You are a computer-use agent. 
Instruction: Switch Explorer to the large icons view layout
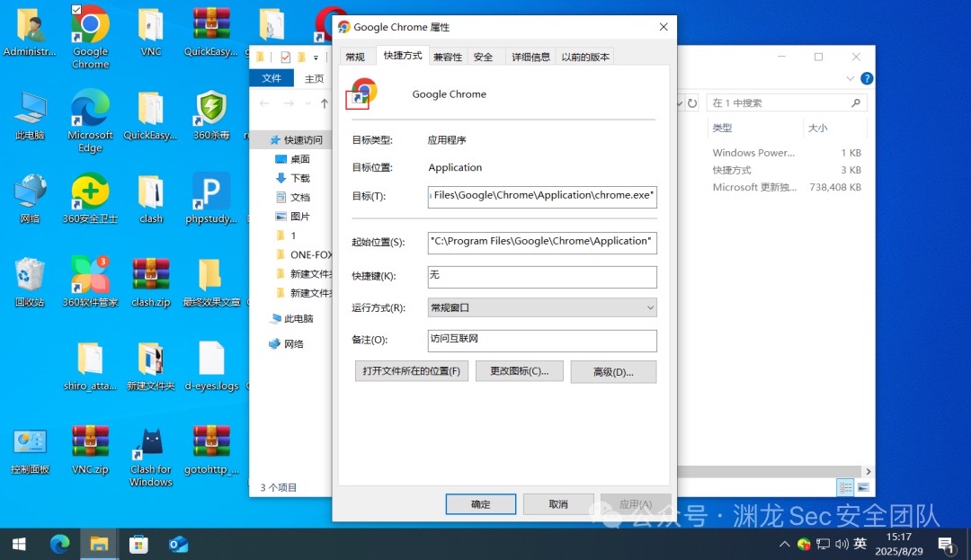coord(862,487)
